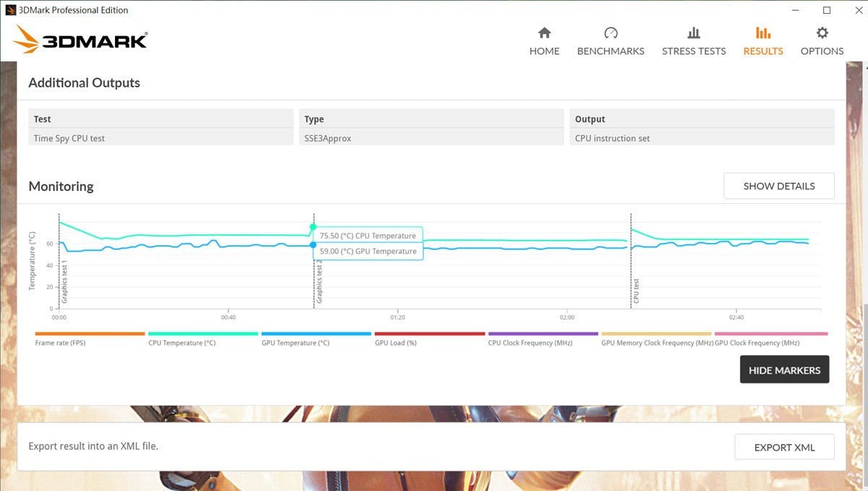The image size is (868, 491).
Task: Click Graphics test 1 marker line
Action: [59, 260]
